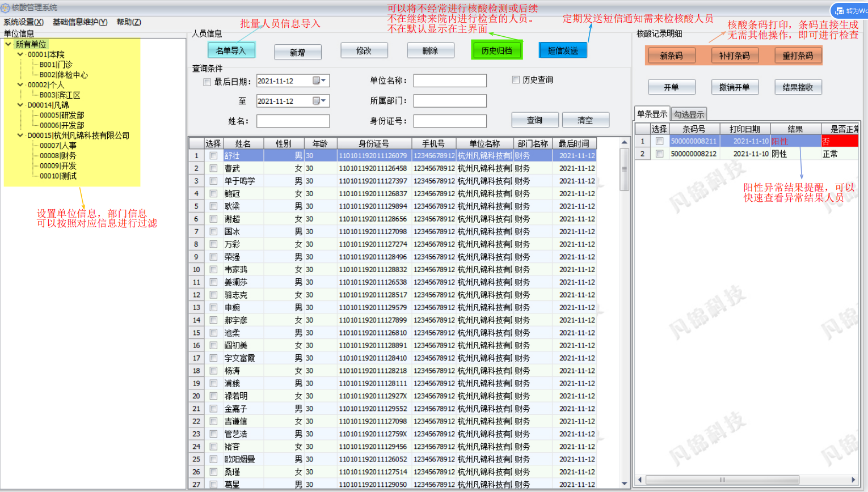Select the B001|门诊 tree item

click(56, 65)
